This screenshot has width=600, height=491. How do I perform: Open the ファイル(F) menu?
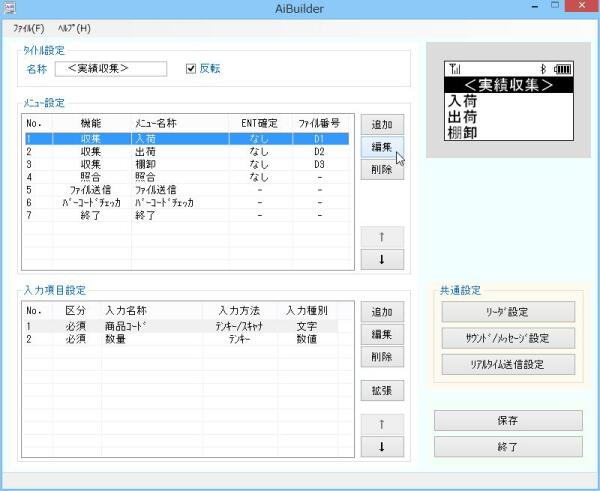click(x=28, y=28)
